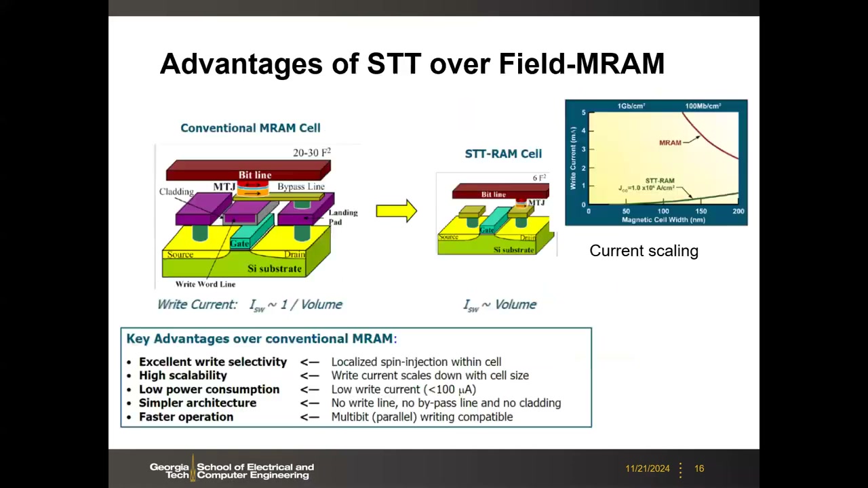The image size is (868, 488).
Task: Click the conventional MRAM cell diagram
Action: [258, 216]
